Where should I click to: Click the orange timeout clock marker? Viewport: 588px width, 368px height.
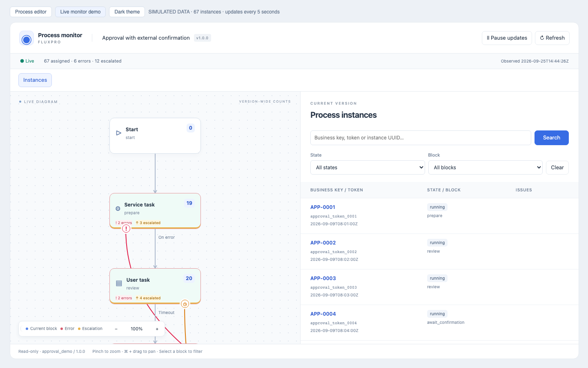tap(185, 304)
